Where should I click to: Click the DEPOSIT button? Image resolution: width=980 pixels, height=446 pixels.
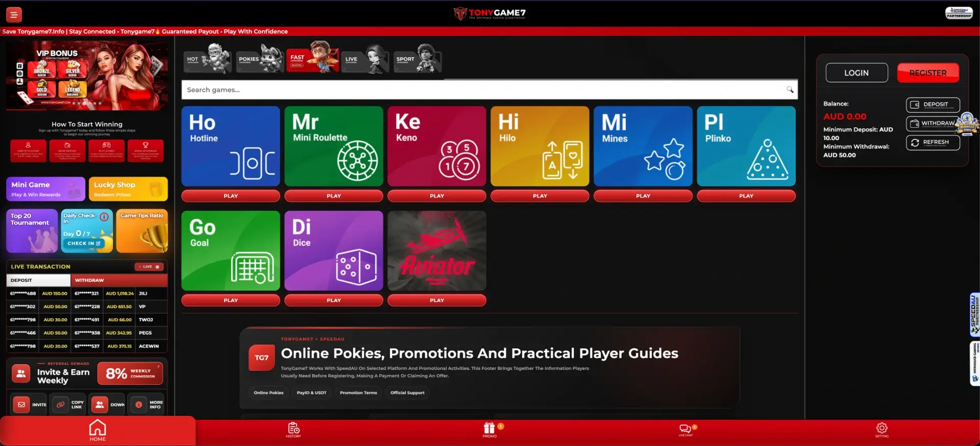pos(933,105)
